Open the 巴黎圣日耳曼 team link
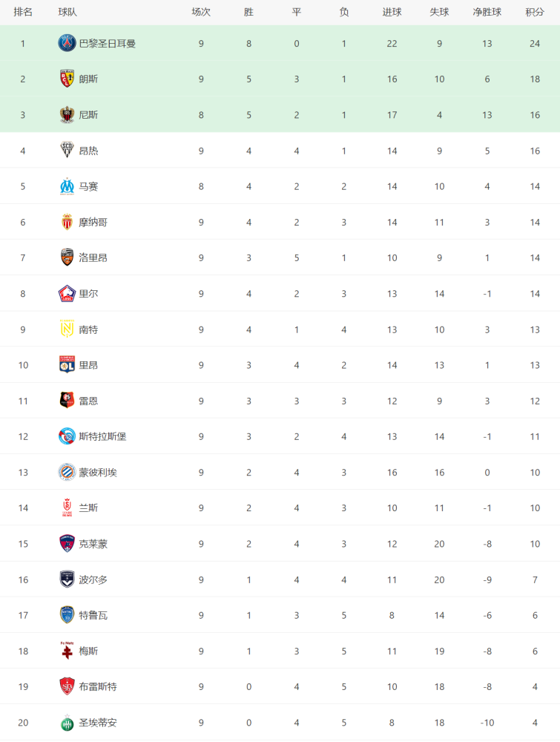Viewport: 560px width, 742px height. 108,44
